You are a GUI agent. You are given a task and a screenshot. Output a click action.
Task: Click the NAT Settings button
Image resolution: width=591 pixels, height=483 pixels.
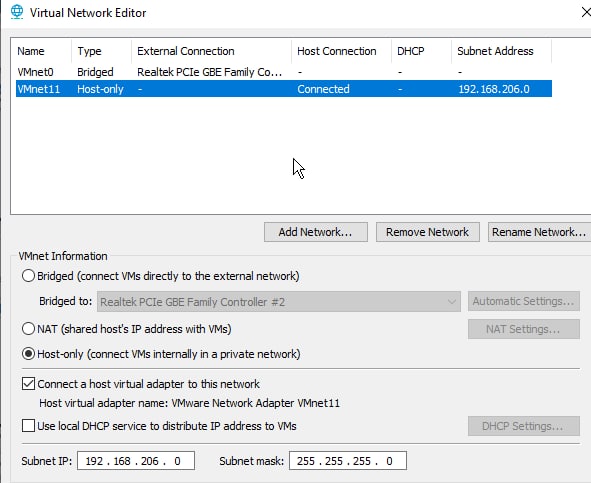coord(524,329)
